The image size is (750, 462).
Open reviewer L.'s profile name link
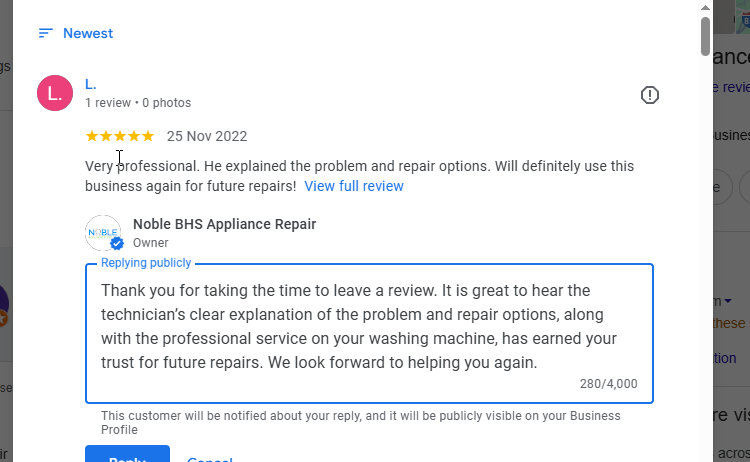90,84
